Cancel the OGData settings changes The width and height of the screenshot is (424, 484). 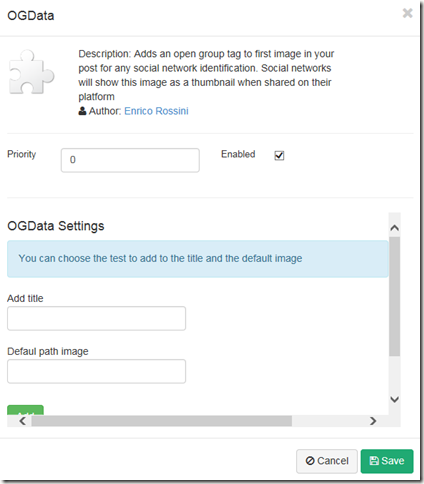pyautogui.click(x=327, y=461)
